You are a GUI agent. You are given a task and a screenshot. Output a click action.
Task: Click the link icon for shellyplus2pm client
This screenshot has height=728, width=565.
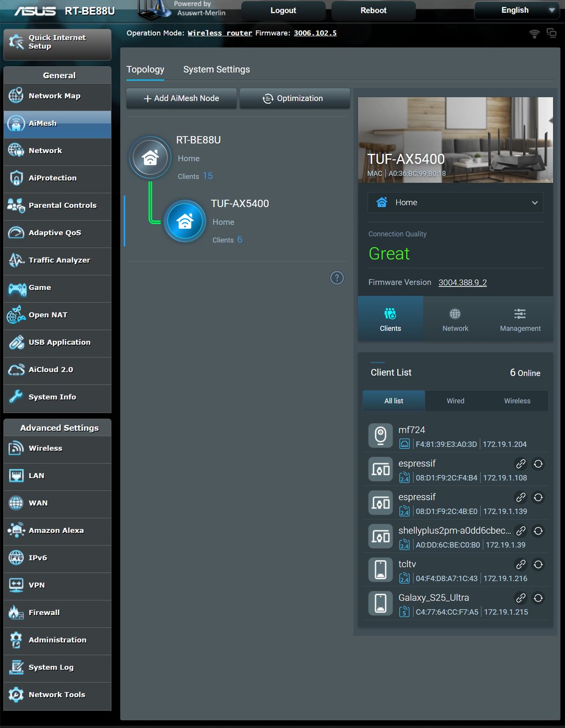coord(520,531)
